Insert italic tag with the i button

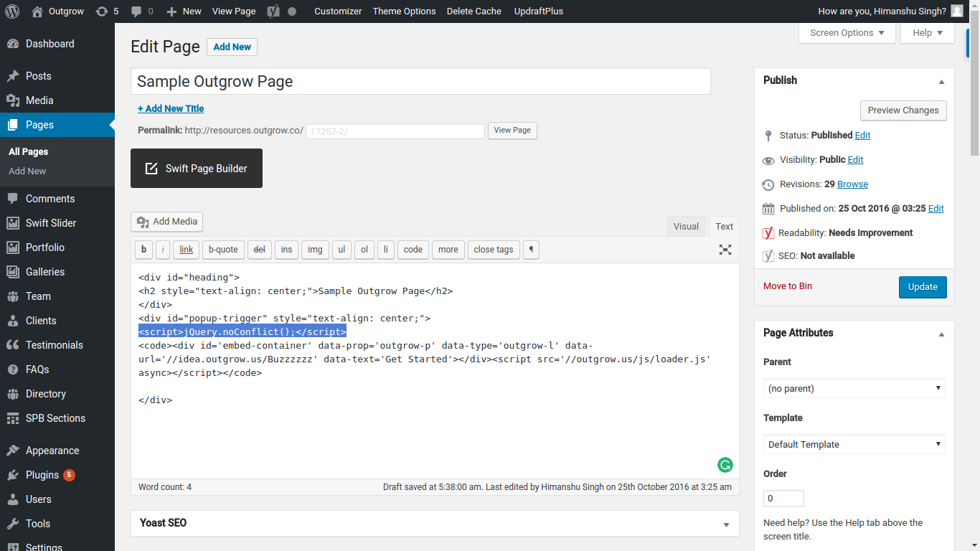coord(163,250)
